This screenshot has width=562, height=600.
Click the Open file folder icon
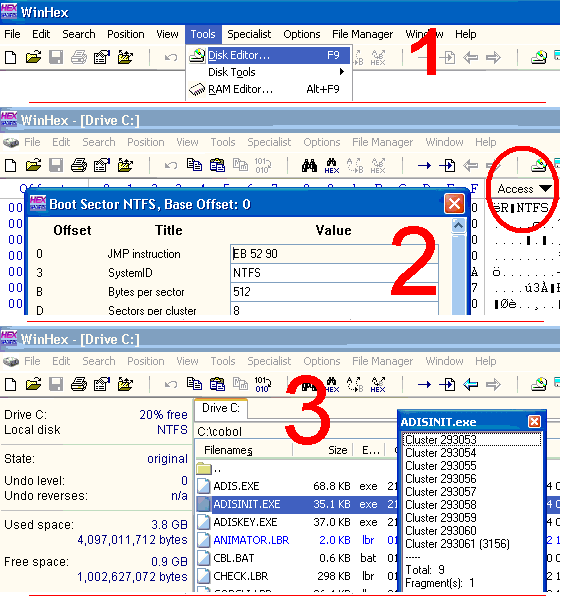[33, 58]
